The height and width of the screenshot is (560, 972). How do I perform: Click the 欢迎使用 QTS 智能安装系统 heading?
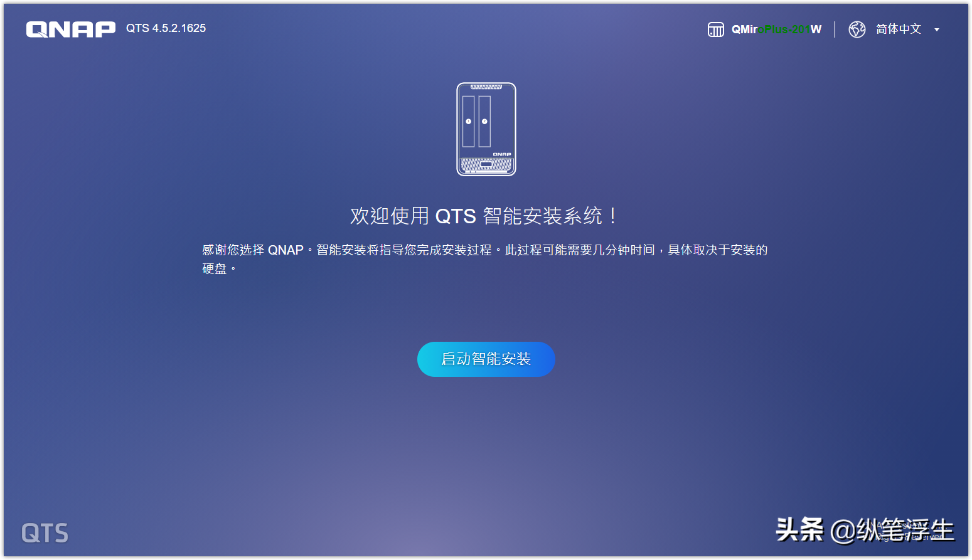coord(484,216)
